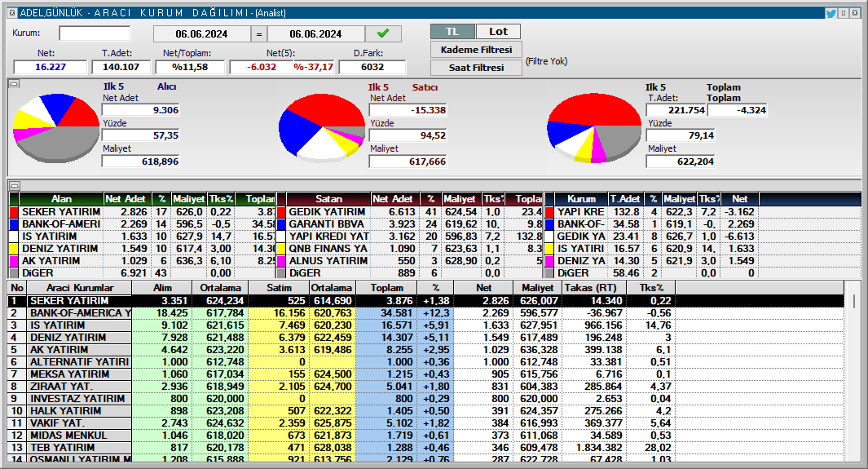Sort by Satan column header
This screenshot has height=469, width=868.
click(x=328, y=199)
